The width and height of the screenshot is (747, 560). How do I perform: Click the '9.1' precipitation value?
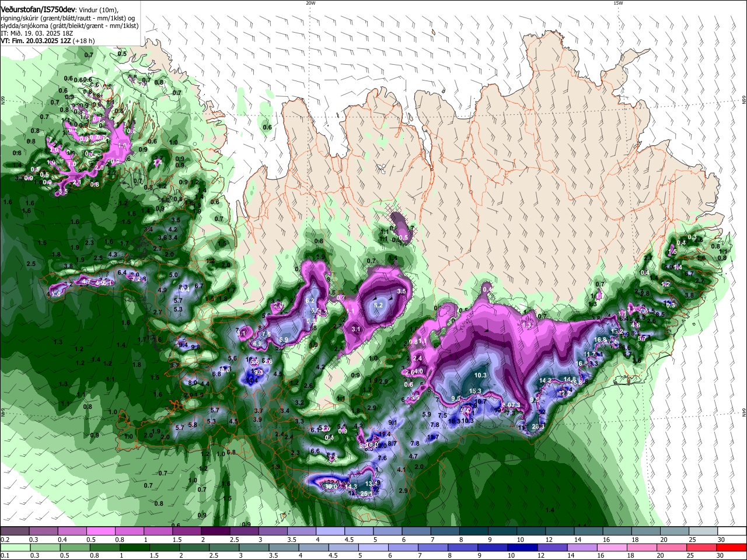click(393, 422)
